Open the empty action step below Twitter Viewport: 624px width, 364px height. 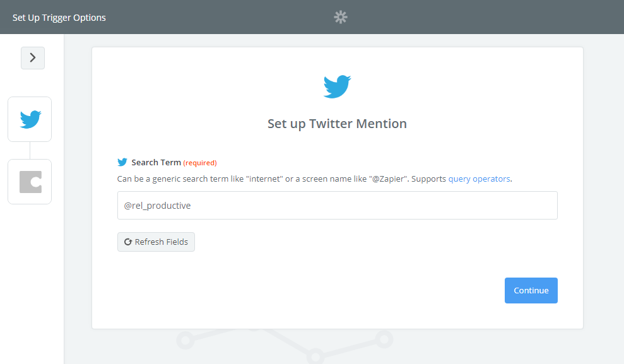click(30, 182)
